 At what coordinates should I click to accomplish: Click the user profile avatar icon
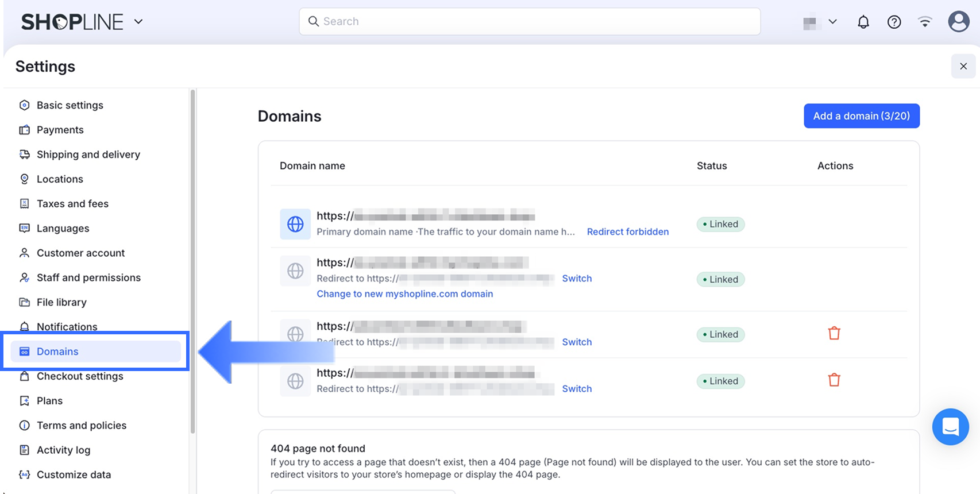coord(958,22)
